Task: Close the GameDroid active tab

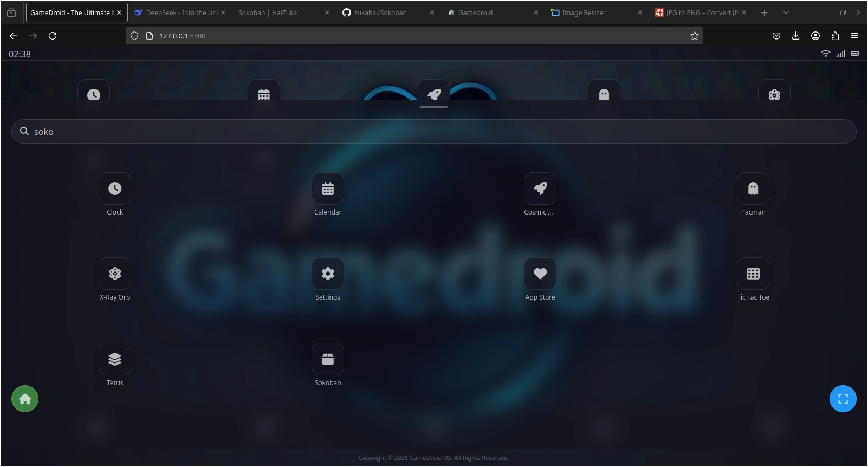Action: (x=119, y=12)
